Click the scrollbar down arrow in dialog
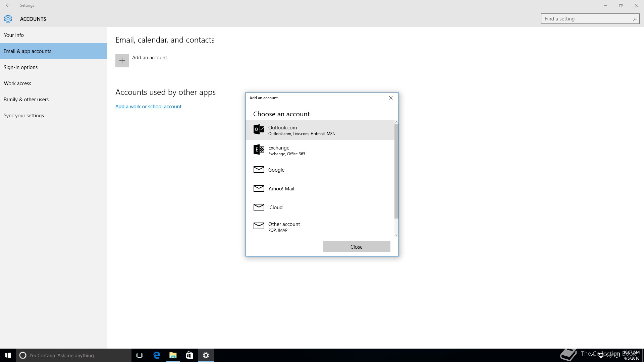Image resolution: width=644 pixels, height=362 pixels. [396, 235]
